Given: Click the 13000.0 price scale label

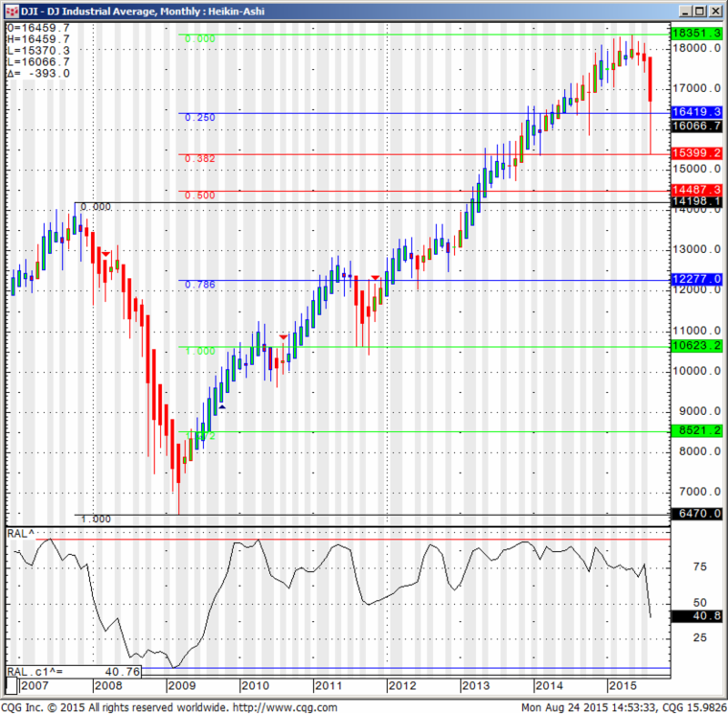Looking at the screenshot, I should tap(697, 249).
